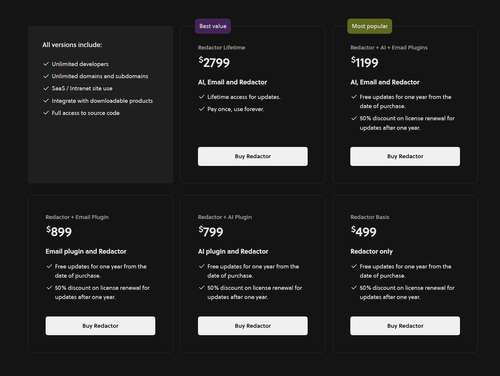Viewport: 500px width, 376px height.
Task: Click the Redactor Lifetime plan name
Action: point(221,48)
